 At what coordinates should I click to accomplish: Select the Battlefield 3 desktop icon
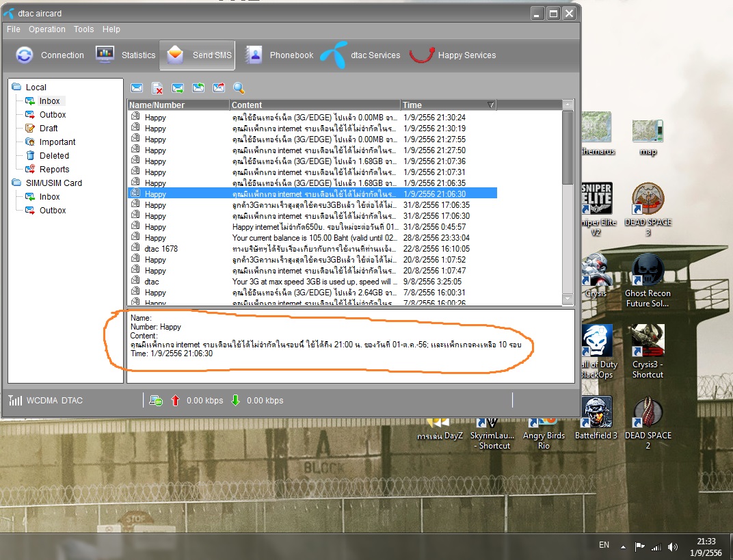596,418
